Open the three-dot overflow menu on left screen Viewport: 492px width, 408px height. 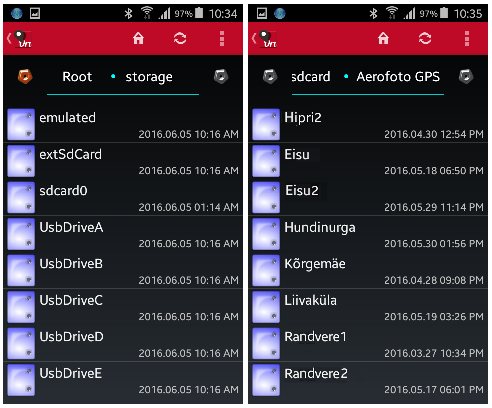pos(222,38)
